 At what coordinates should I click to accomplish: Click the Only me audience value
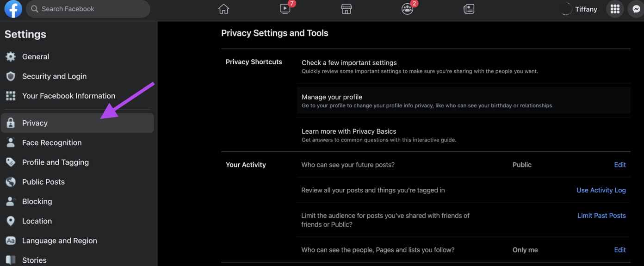525,250
